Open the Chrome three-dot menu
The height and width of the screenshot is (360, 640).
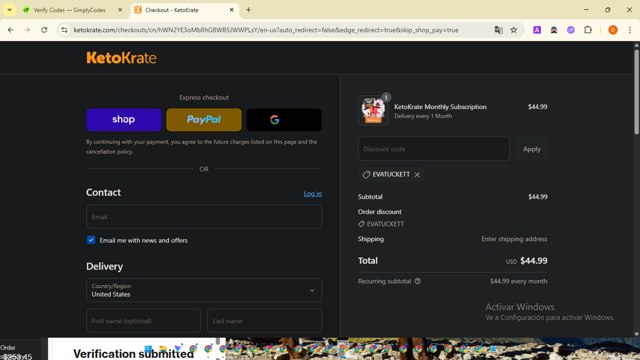630,30
